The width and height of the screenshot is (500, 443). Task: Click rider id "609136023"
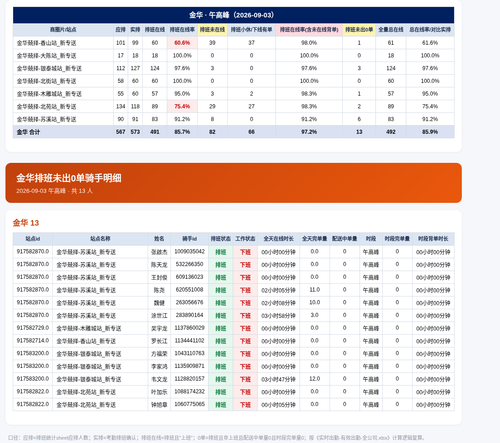click(189, 277)
